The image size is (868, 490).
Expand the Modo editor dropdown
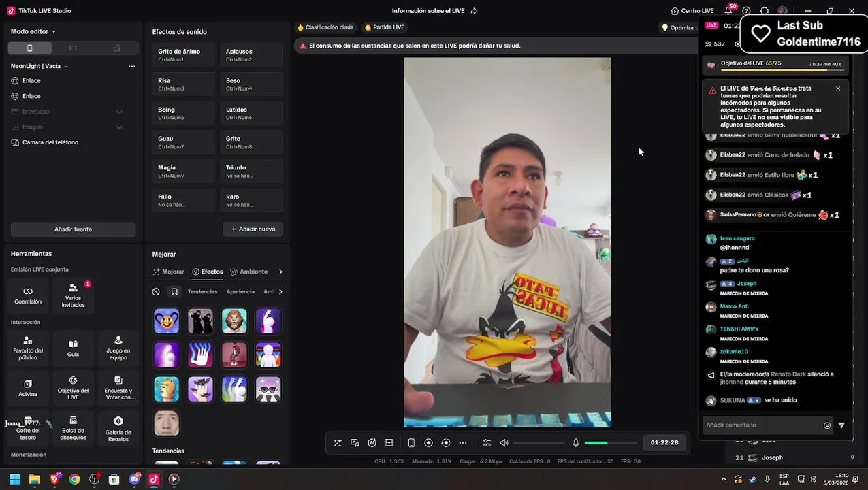tap(33, 31)
